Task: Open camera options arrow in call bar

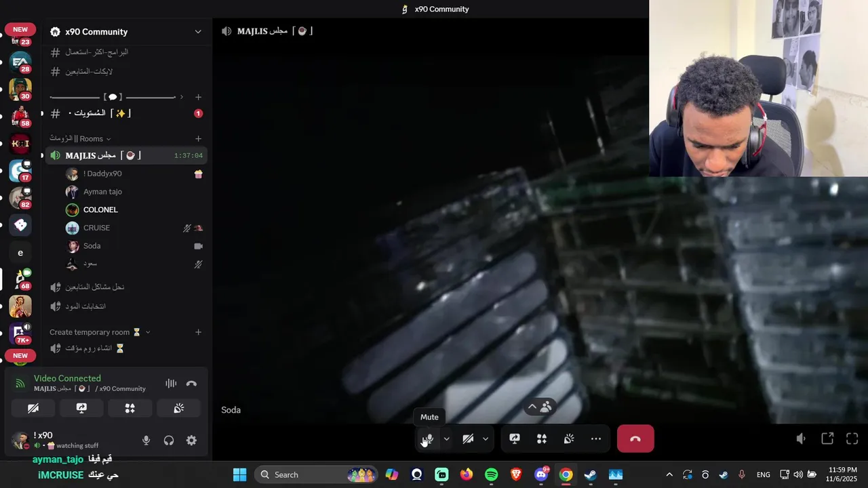Action: click(x=486, y=439)
